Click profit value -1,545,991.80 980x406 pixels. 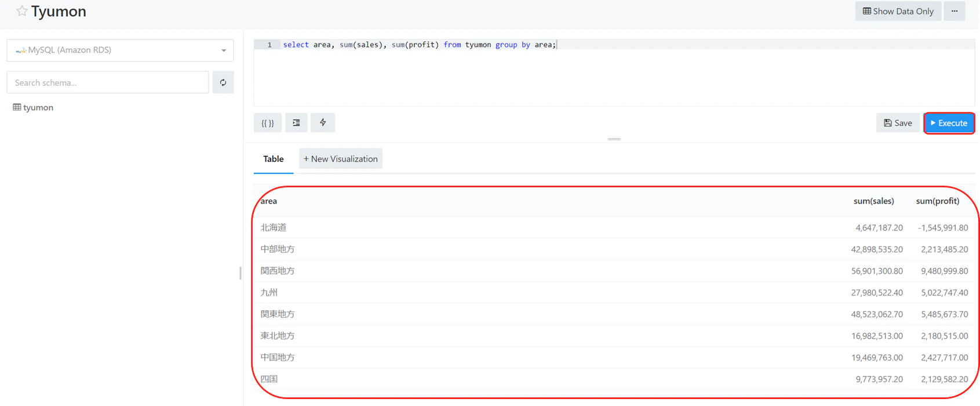tap(943, 228)
